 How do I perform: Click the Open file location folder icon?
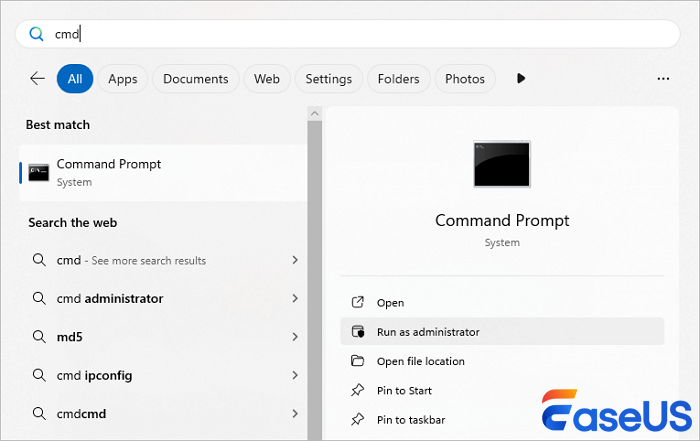click(x=358, y=361)
